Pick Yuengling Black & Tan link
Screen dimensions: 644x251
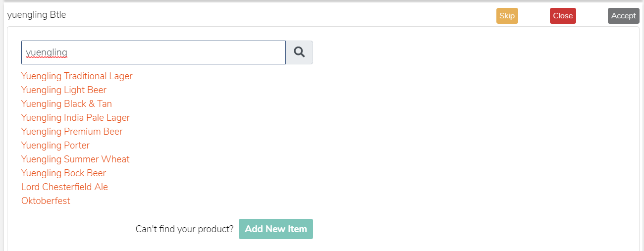66,103
